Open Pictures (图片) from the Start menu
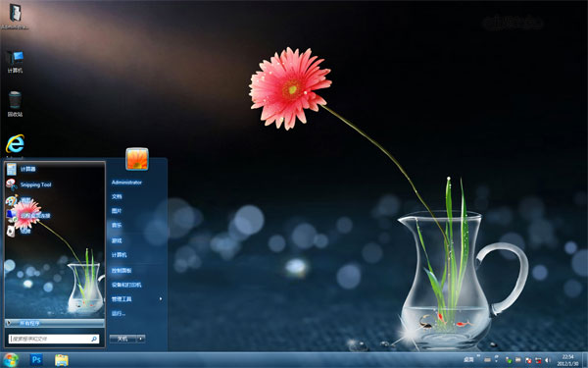The height and width of the screenshot is (368, 588). [117, 211]
